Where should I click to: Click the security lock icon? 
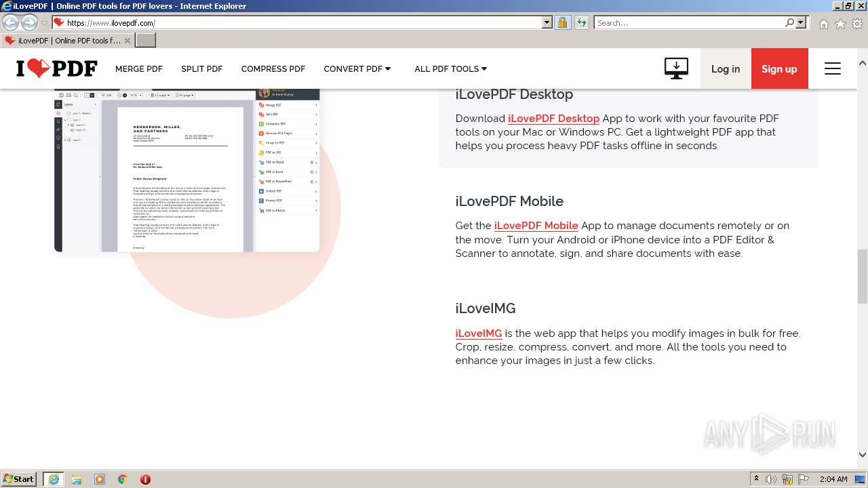point(562,22)
